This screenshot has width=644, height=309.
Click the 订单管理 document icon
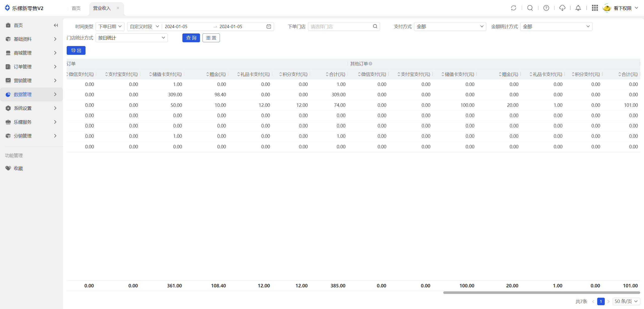click(8, 67)
